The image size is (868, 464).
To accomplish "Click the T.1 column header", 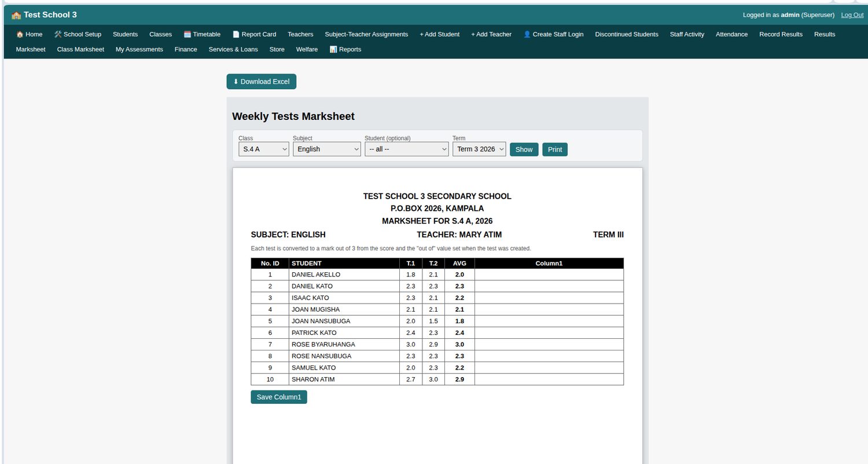I will tap(411, 264).
